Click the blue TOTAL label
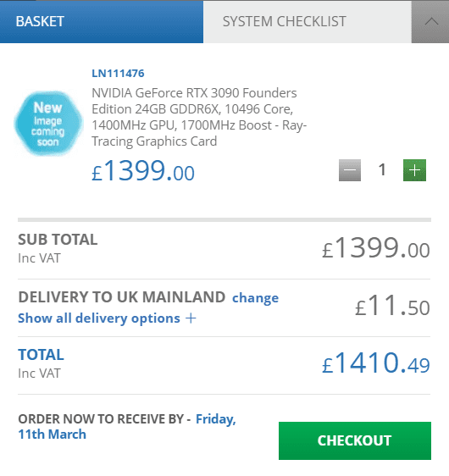The width and height of the screenshot is (449, 476). point(41,355)
